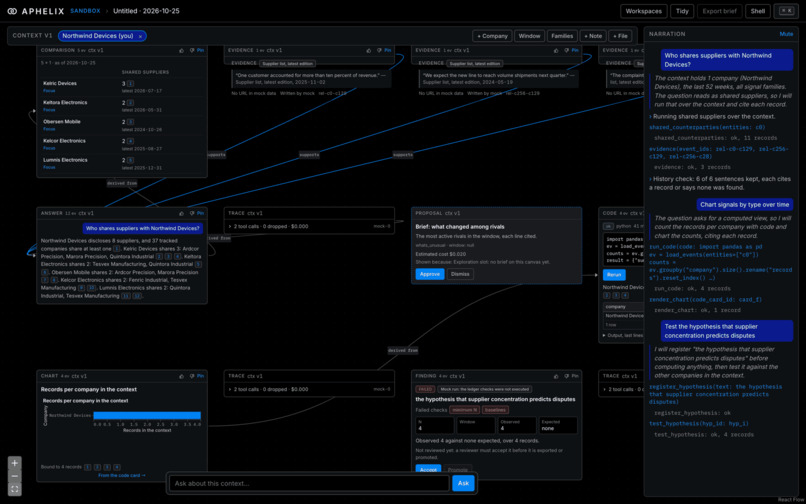The height and width of the screenshot is (504, 806).
Task: Open citation 3 beside Obersen Mobile
Action: [131, 122]
